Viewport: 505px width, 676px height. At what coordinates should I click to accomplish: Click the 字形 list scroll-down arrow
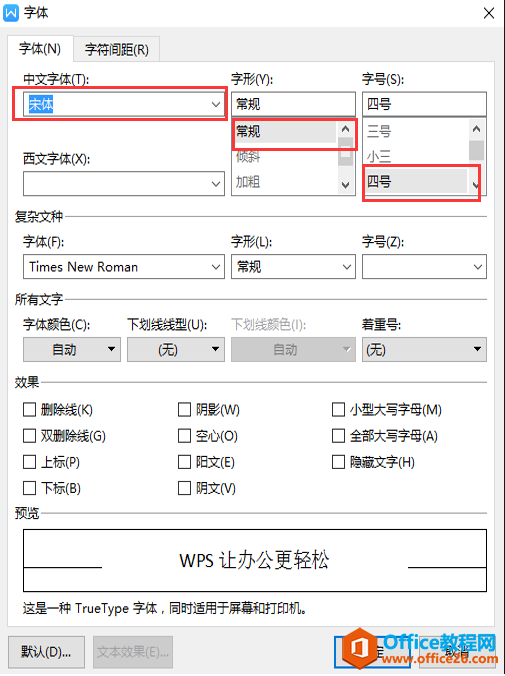pos(345,185)
